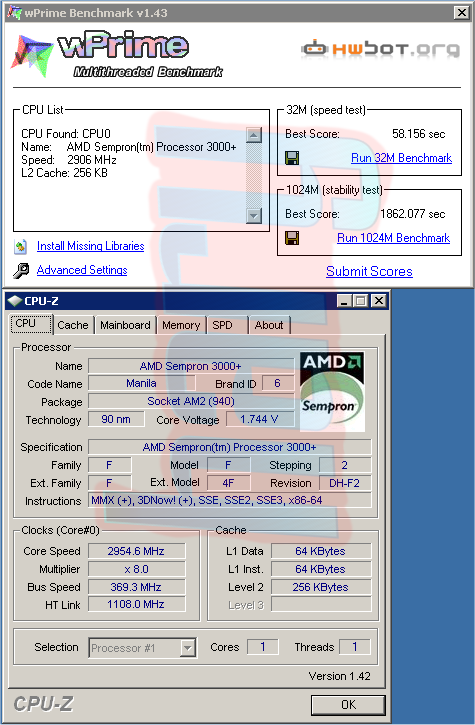Screen dimensions: 475x725
Task: Switch to the Cache tab
Action: 73,325
